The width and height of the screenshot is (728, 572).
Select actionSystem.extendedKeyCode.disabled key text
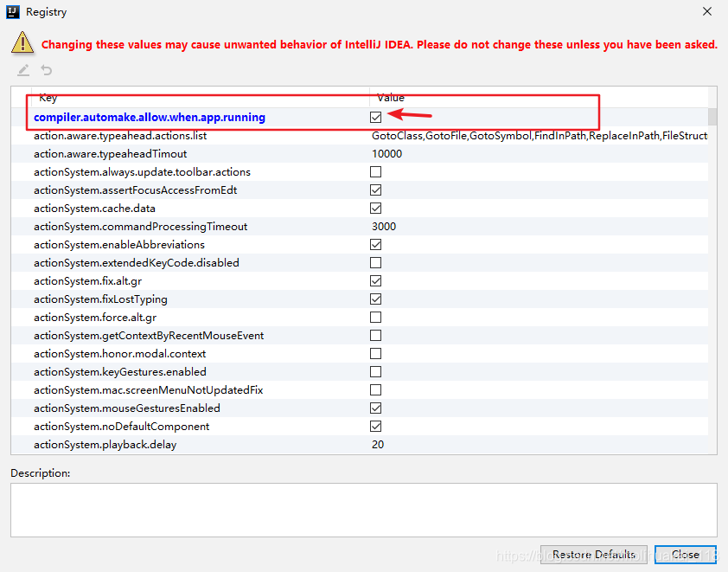(x=137, y=262)
